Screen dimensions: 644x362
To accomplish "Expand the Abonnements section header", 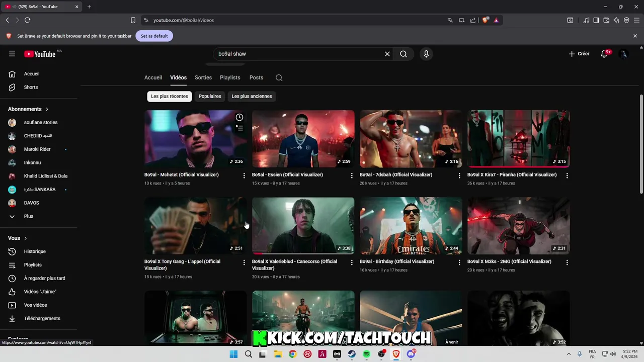I will pyautogui.click(x=28, y=109).
